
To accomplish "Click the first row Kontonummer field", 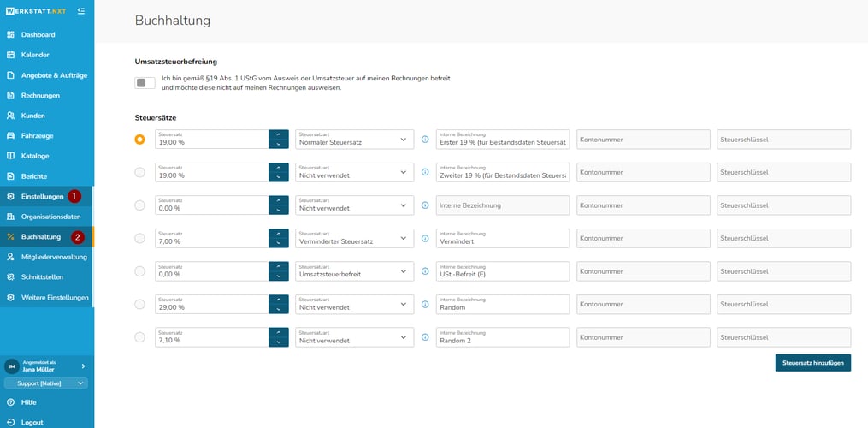I will tap(643, 140).
